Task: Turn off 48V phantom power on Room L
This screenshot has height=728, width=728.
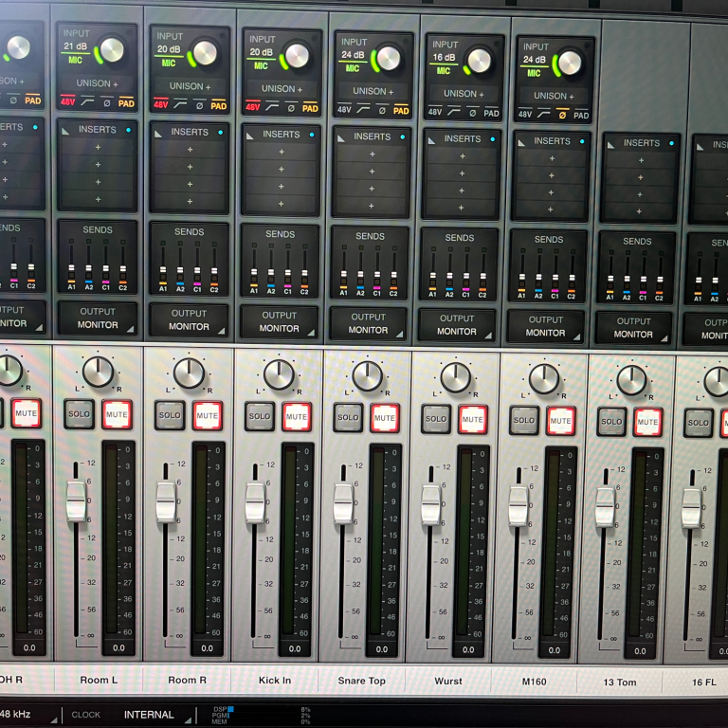Action: coord(68,100)
